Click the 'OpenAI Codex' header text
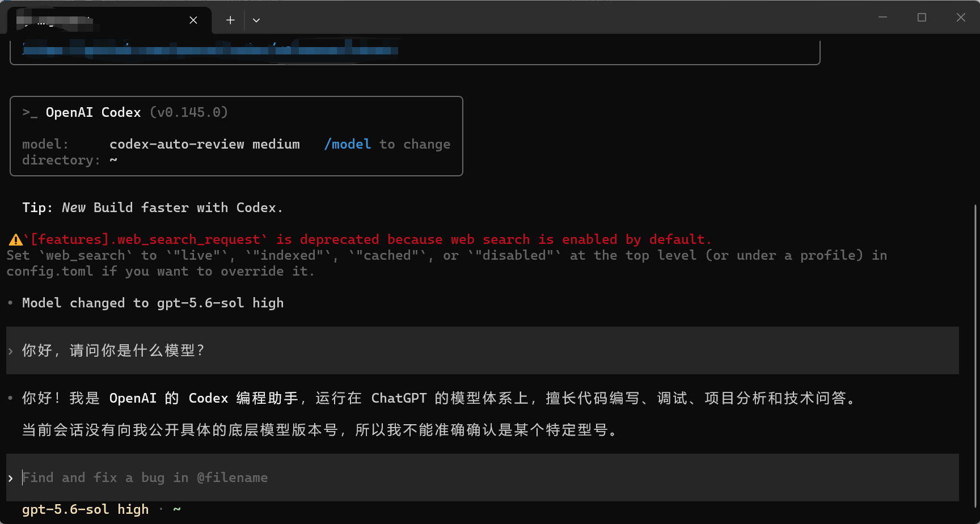This screenshot has width=980, height=524. coord(93,112)
